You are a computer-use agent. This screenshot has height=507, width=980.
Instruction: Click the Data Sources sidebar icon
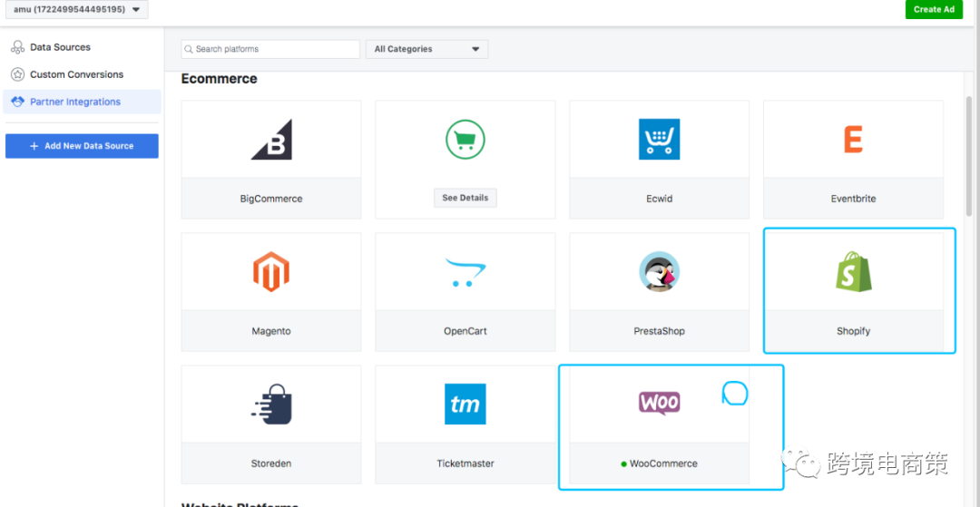(x=18, y=47)
